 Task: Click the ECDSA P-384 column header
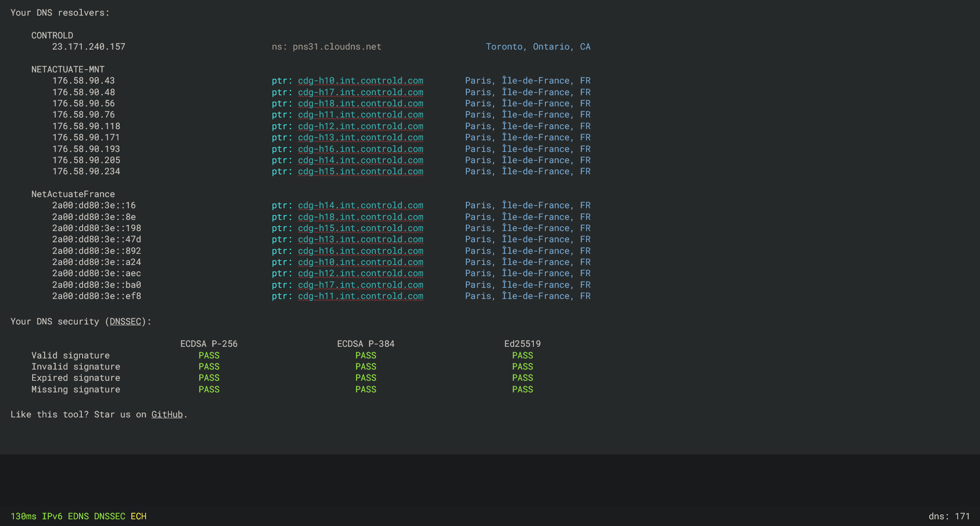point(366,344)
